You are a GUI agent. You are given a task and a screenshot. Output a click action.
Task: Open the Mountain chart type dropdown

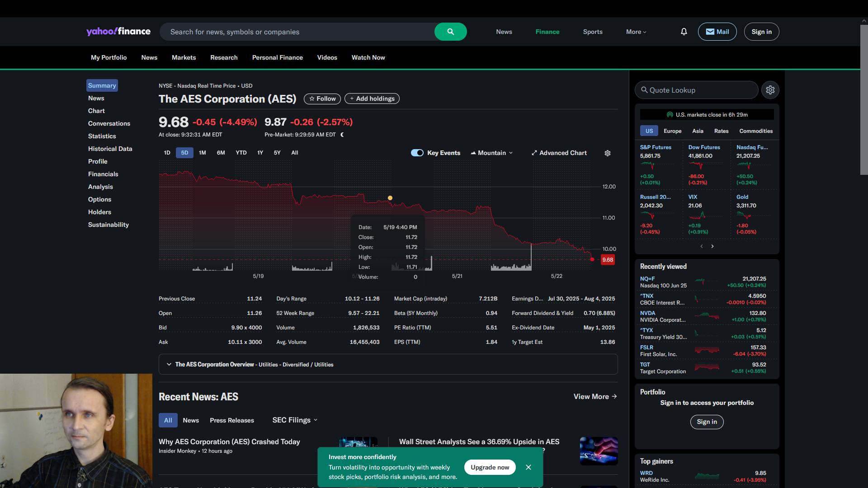pyautogui.click(x=492, y=153)
